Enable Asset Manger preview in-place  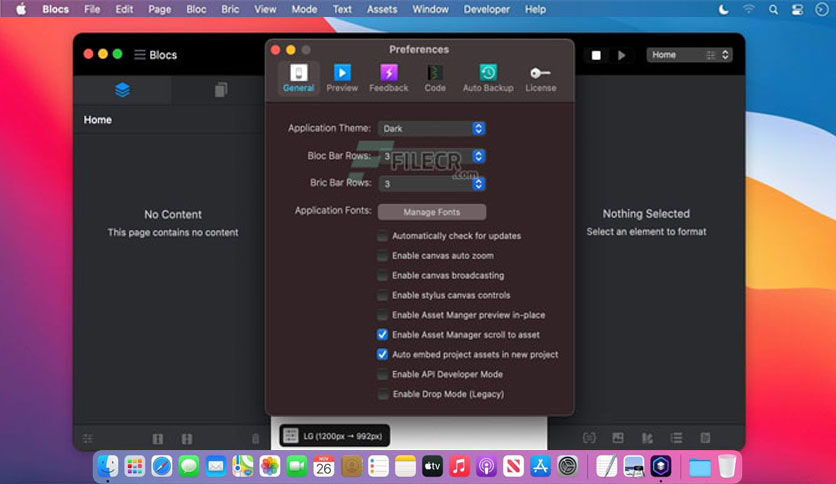[382, 314]
